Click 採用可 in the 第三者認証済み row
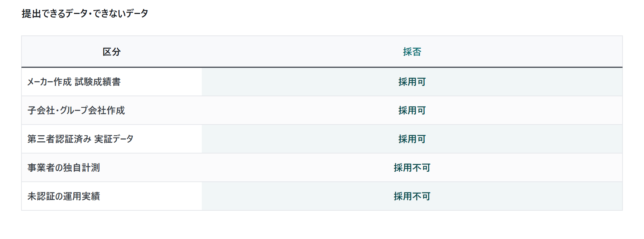The height and width of the screenshot is (239, 644). pos(412,139)
